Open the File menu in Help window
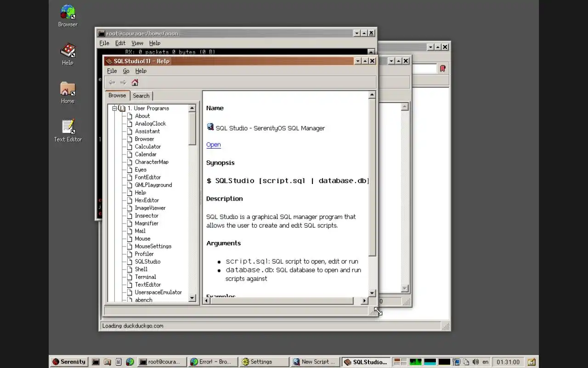Screen dimensions: 588x368 [x=112, y=71]
